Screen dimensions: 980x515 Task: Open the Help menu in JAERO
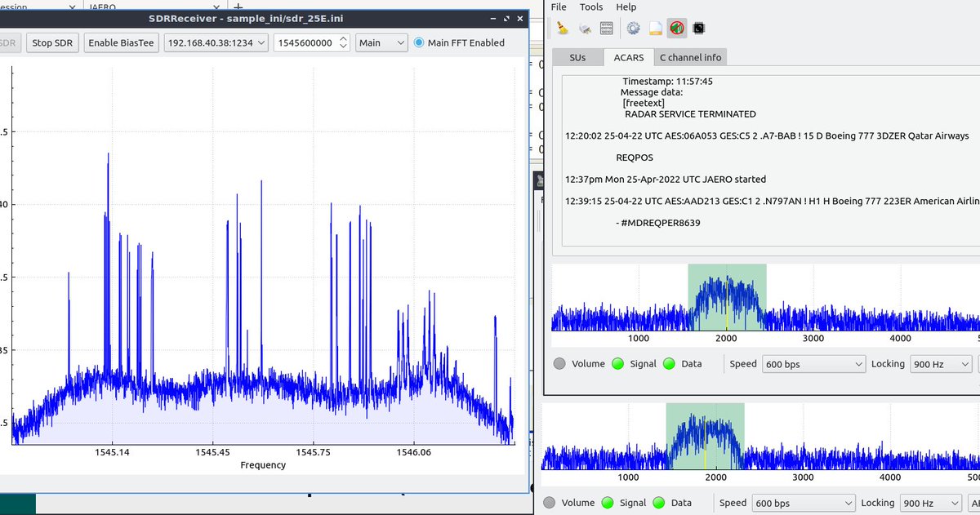pyautogui.click(x=626, y=7)
